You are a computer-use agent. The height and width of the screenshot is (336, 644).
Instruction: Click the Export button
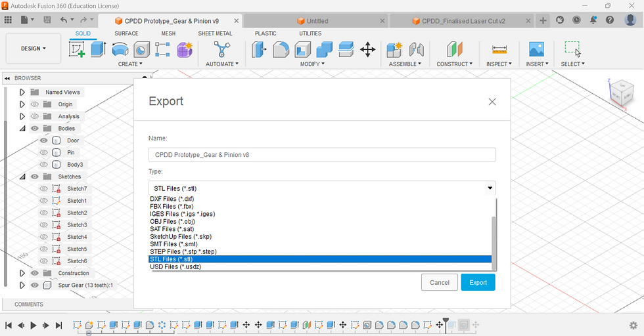point(478,282)
